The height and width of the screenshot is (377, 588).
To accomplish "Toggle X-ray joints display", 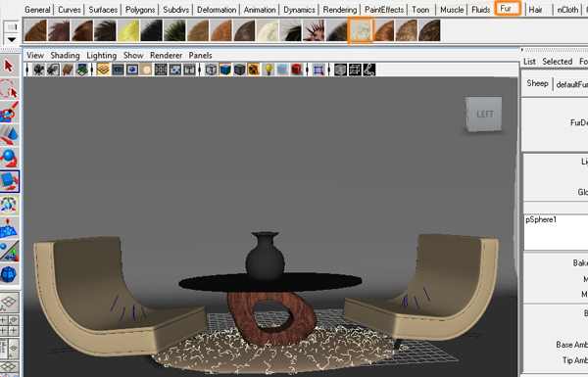I will pos(369,70).
